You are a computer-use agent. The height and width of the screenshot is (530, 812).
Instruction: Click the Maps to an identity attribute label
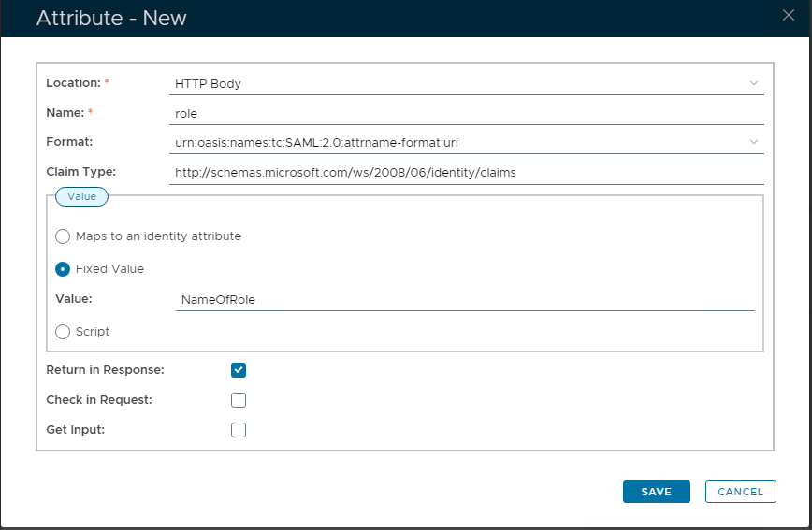(x=158, y=236)
